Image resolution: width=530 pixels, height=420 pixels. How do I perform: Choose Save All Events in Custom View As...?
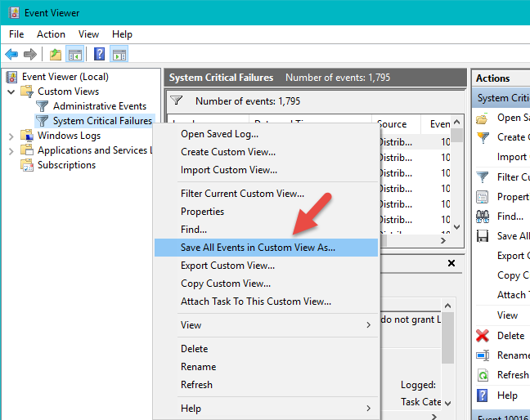tap(267, 248)
